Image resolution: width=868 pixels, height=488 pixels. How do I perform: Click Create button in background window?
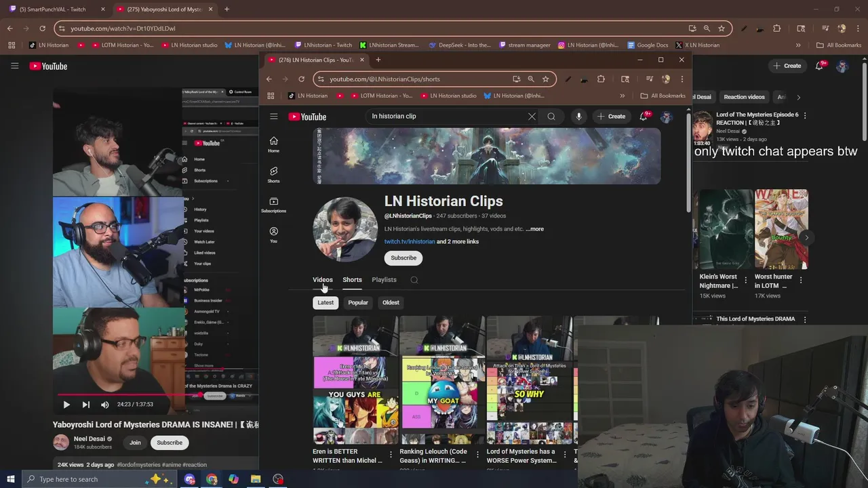pos(787,66)
